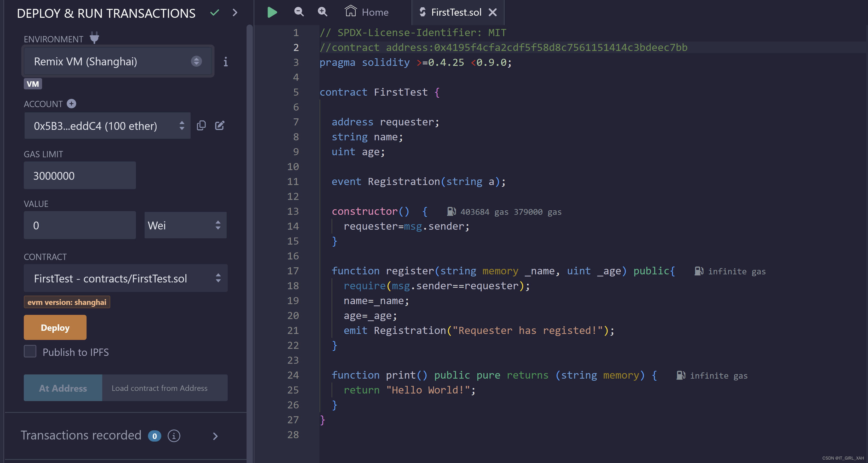Click the SPDX-License-Identifier comment
Viewport: 868px width, 463px height.
point(413,33)
